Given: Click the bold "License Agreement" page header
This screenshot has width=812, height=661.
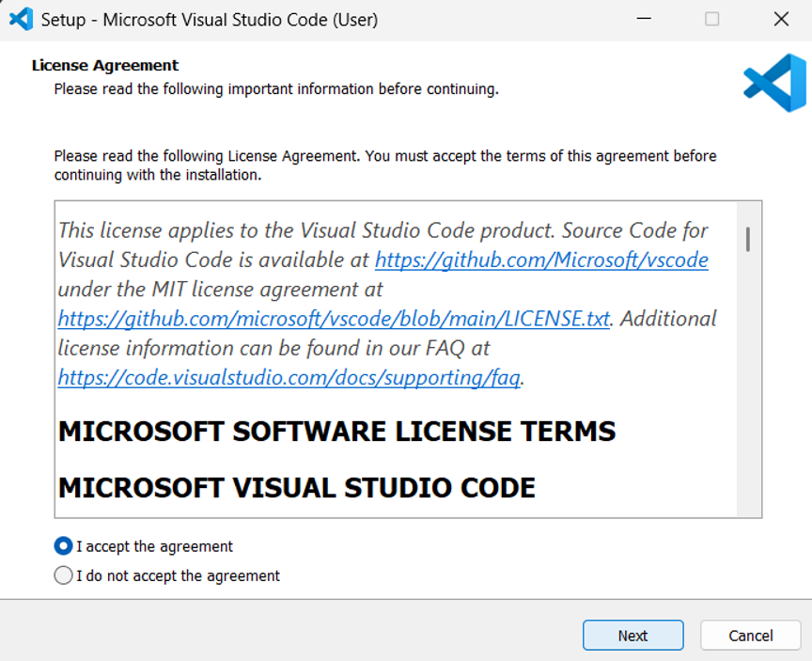Looking at the screenshot, I should click(x=105, y=66).
